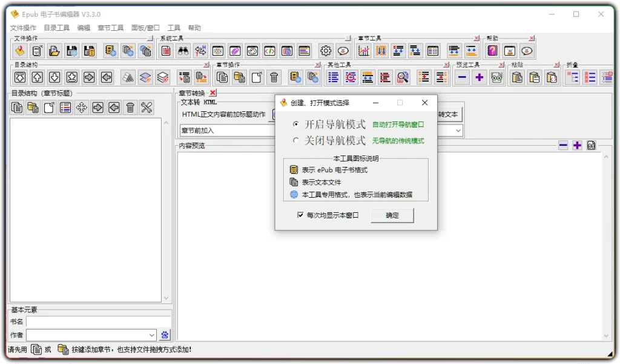Click the plus icon in the 内容预览 header
Image resolution: width=620 pixels, height=364 pixels.
tap(577, 145)
